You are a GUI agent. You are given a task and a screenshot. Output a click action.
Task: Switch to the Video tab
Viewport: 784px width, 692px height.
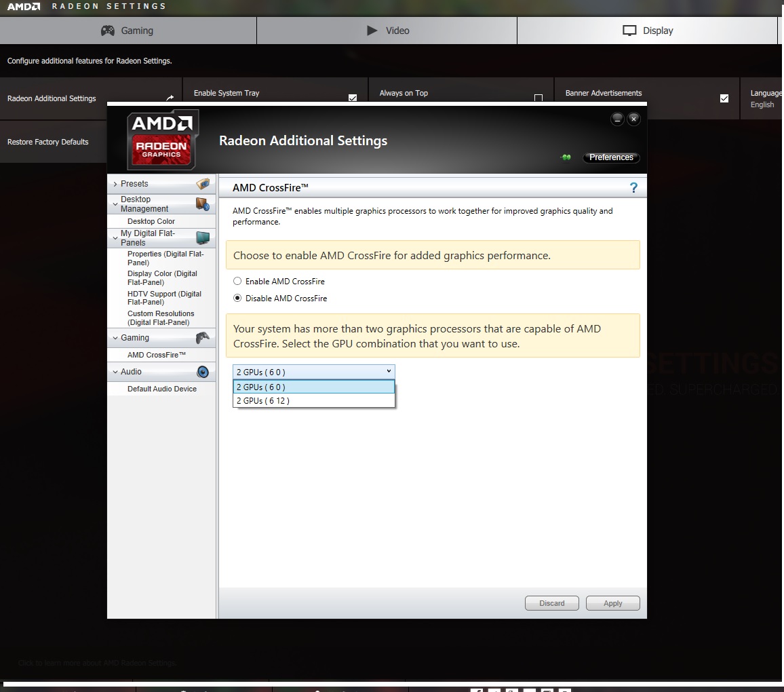click(x=387, y=31)
